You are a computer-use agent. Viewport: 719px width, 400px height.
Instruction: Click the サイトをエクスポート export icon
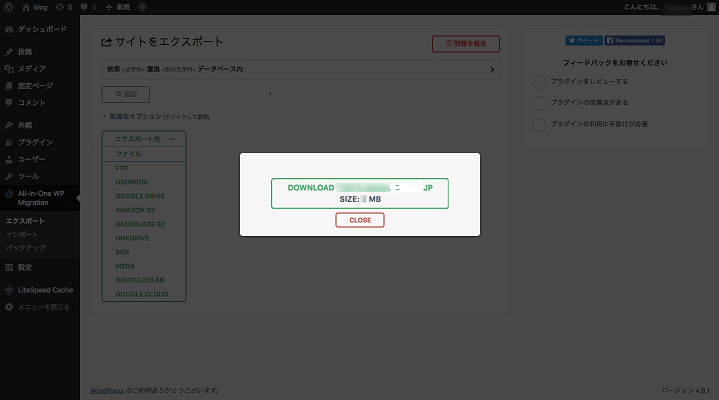click(106, 42)
